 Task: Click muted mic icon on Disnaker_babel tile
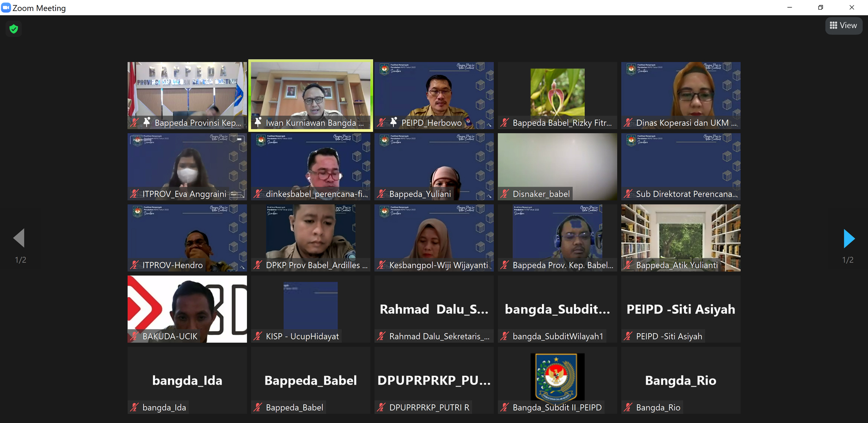pos(504,193)
